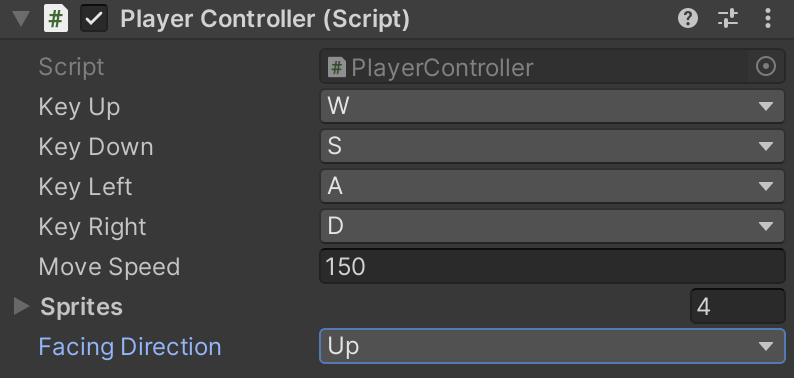Open the Key Down dropdown showing S
794x378 pixels.
pyautogui.click(x=552, y=146)
